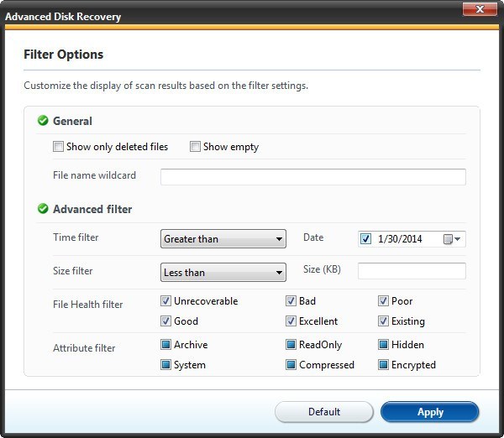
Task: Open the calendar picker in the Date field
Action: coord(452,239)
